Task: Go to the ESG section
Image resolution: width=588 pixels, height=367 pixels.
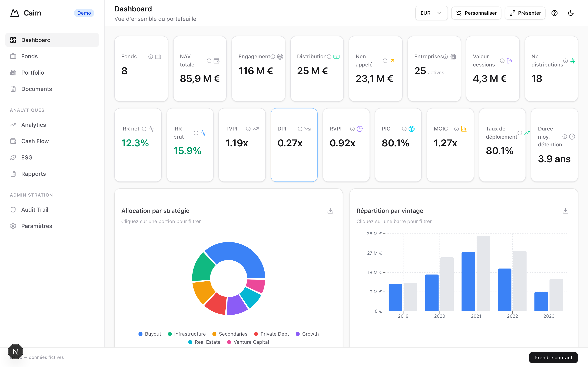Action: (x=27, y=157)
